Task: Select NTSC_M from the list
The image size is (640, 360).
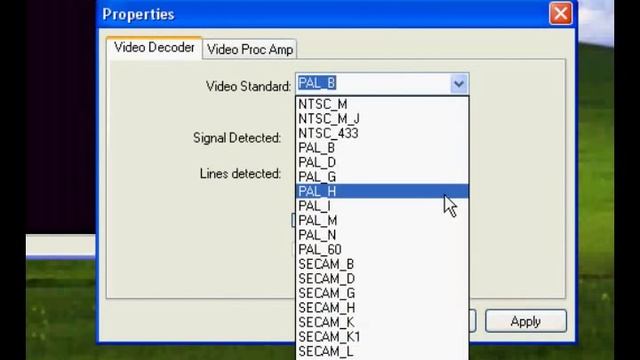Action: [x=382, y=104]
